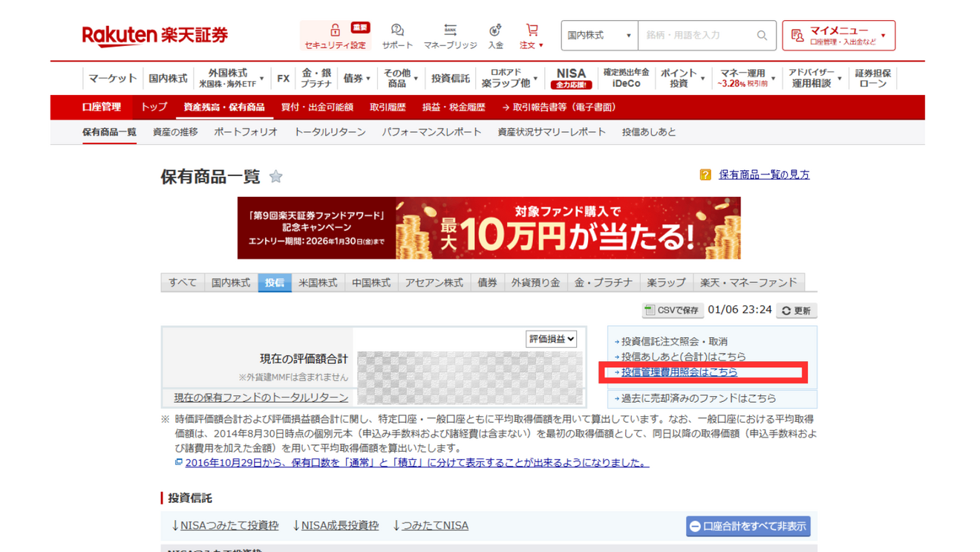The image size is (980, 552).
Task: Open 過去に売却済みのファンドはこちら link
Action: tap(699, 399)
